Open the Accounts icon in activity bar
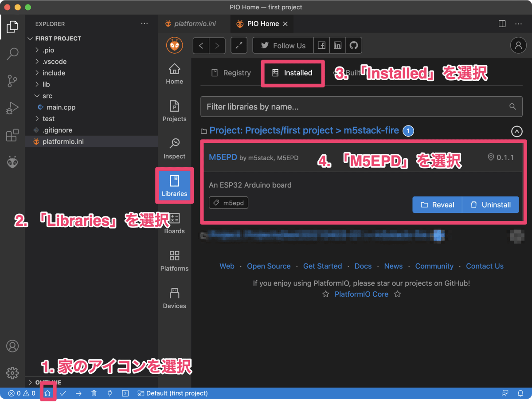The width and height of the screenshot is (532, 412). (12, 346)
